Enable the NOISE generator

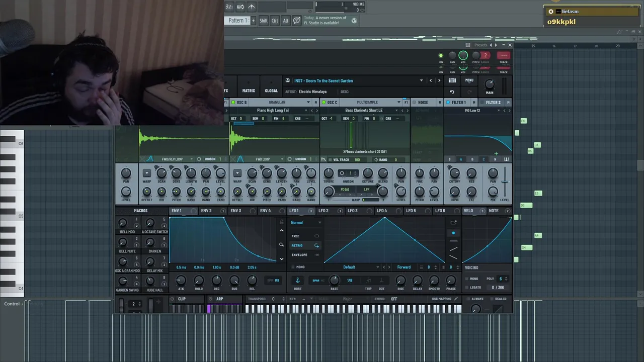click(414, 103)
